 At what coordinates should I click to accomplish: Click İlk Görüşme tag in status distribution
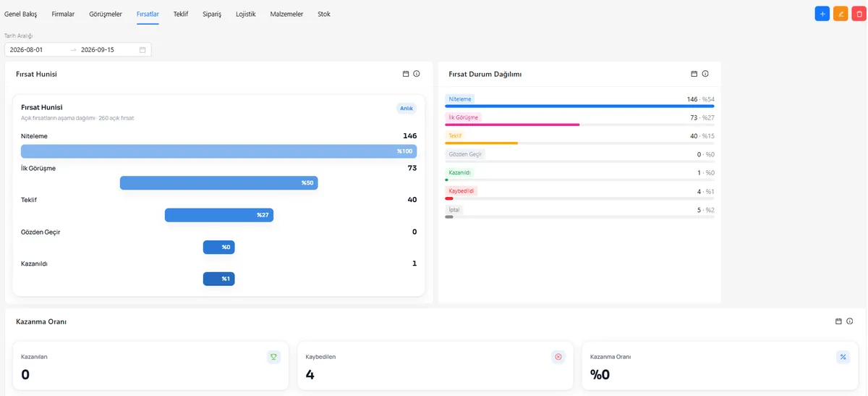(464, 117)
